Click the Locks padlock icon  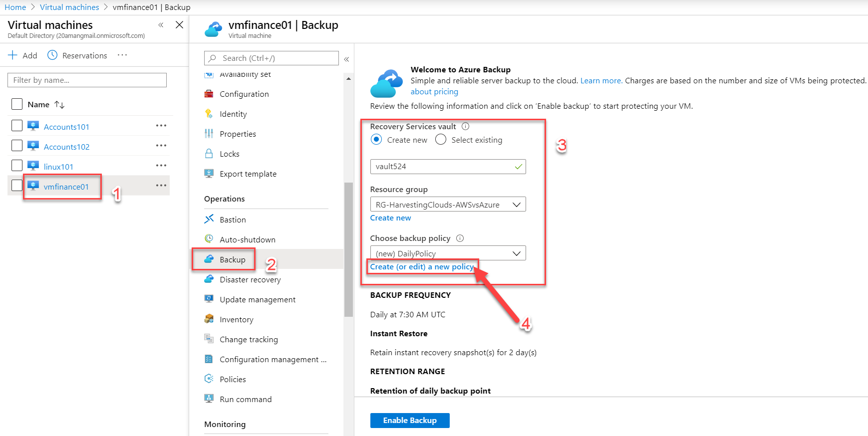(x=209, y=154)
